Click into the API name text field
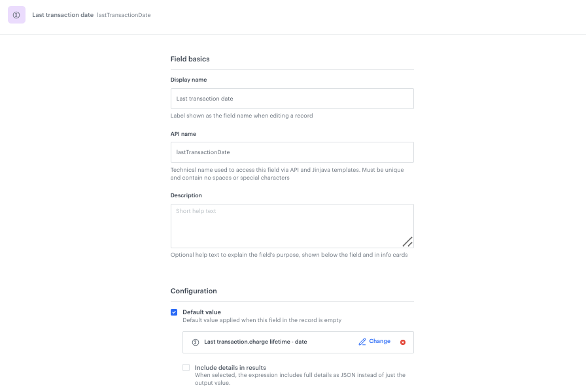The image size is (586, 392). 292,152
